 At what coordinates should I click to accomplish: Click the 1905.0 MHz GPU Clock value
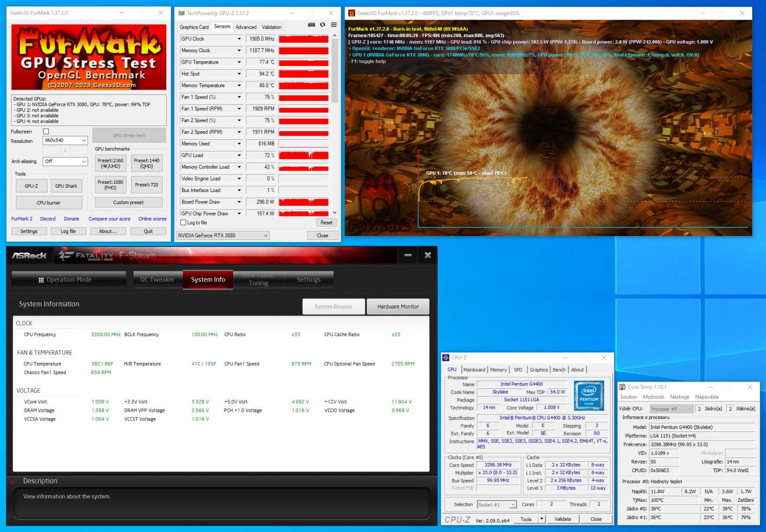pyautogui.click(x=261, y=39)
